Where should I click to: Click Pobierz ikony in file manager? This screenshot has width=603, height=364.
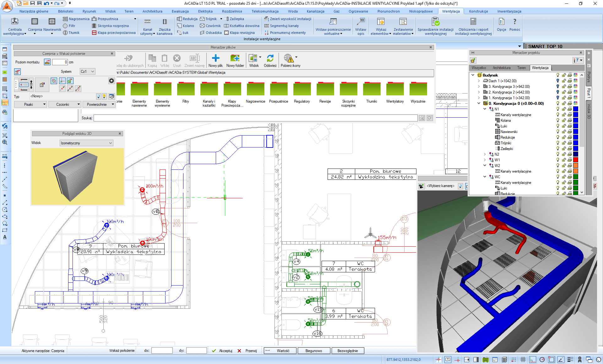tap(290, 61)
